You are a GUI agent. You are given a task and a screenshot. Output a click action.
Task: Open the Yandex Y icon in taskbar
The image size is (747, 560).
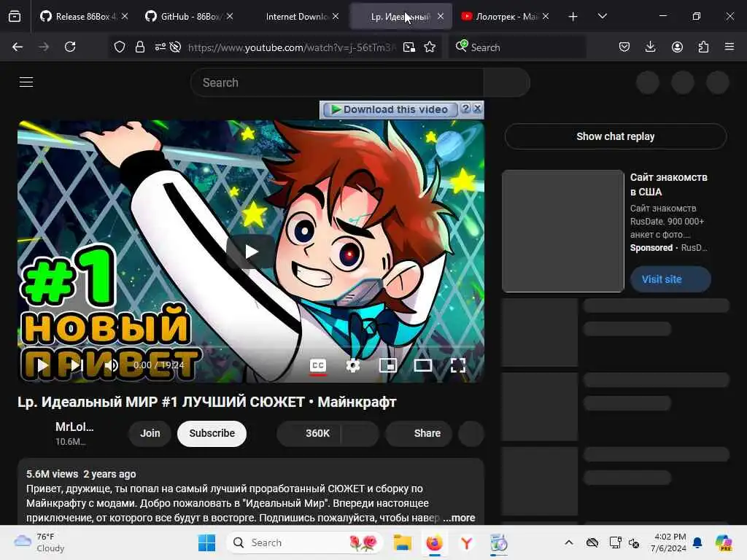pos(466,542)
